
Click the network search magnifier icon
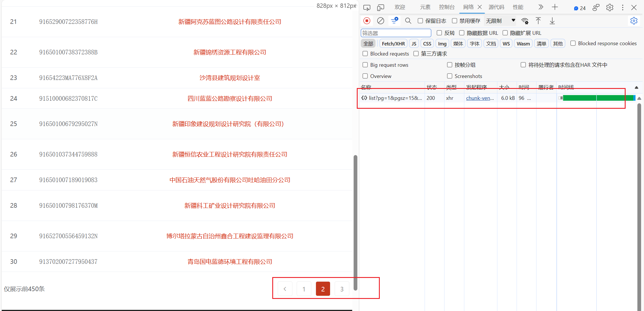[x=408, y=21]
